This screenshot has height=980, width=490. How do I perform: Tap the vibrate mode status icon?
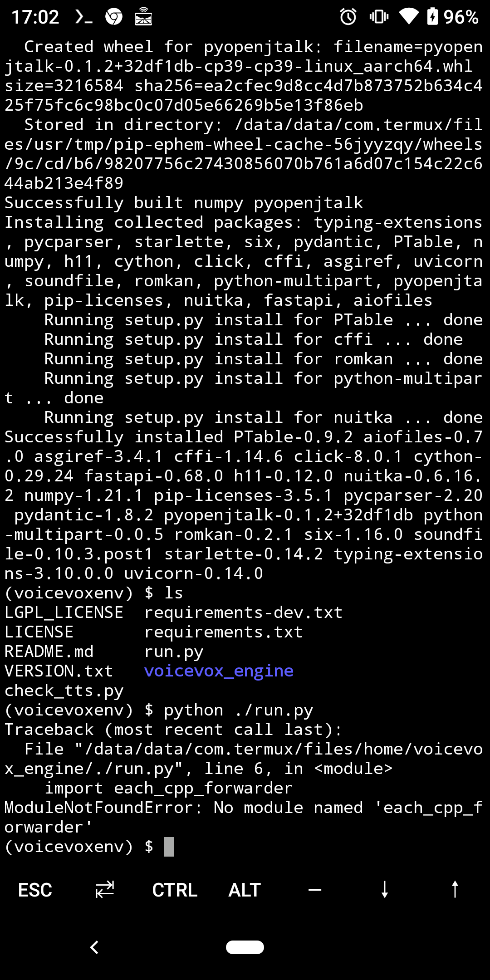pyautogui.click(x=380, y=17)
